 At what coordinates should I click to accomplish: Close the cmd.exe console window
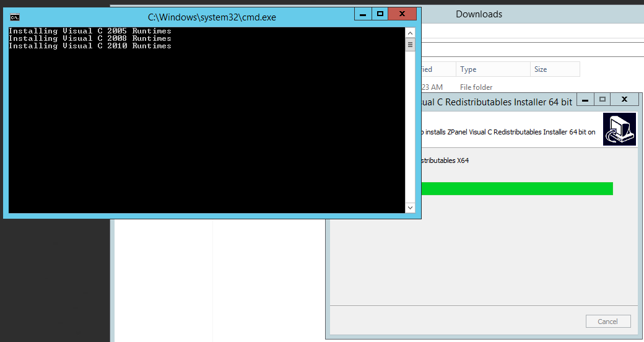pos(402,13)
